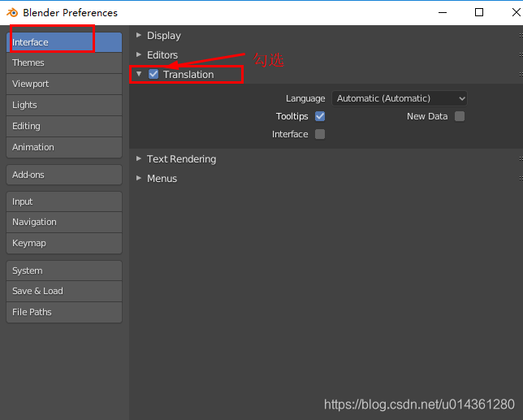
Task: Click the Language label
Action: (x=305, y=98)
